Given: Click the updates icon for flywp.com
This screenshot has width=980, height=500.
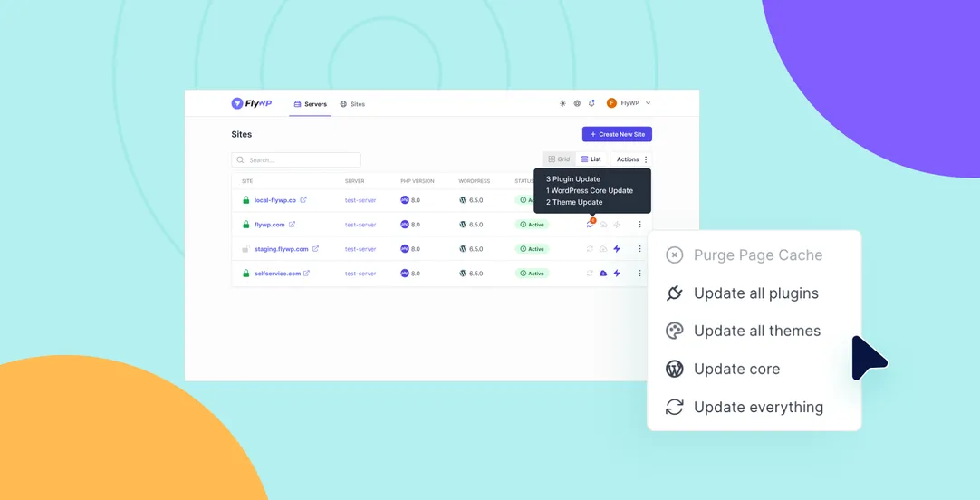Looking at the screenshot, I should click(590, 225).
